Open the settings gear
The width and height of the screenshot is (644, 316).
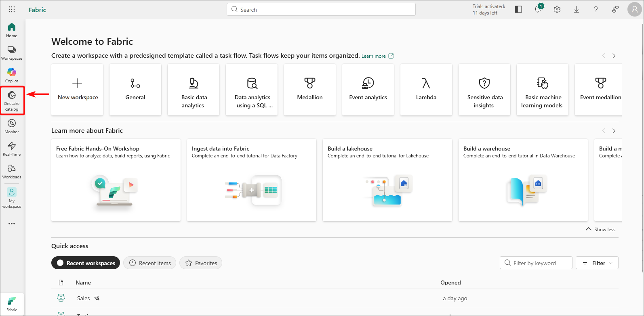pos(557,9)
